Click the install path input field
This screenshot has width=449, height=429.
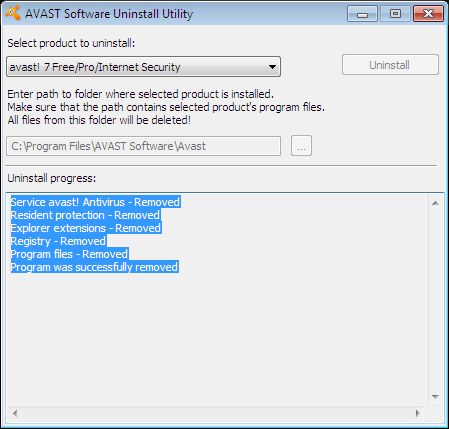[143, 146]
